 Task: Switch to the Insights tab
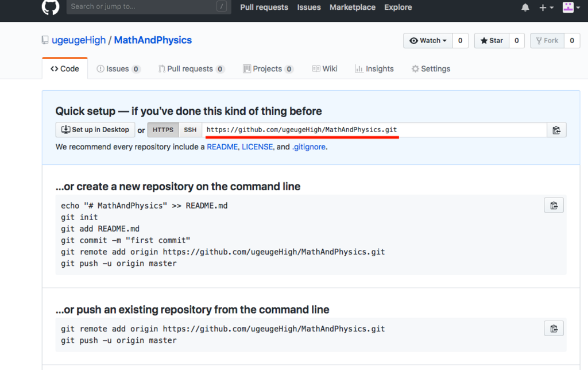(374, 69)
